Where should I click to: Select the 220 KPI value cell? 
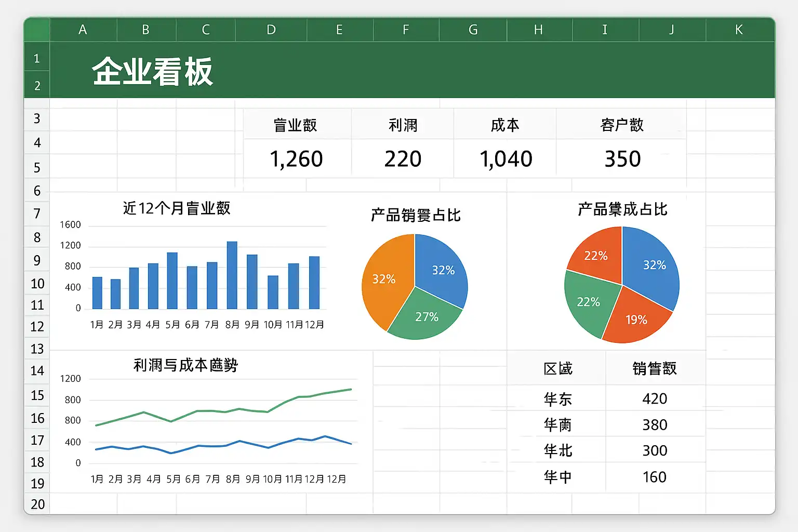(403, 159)
